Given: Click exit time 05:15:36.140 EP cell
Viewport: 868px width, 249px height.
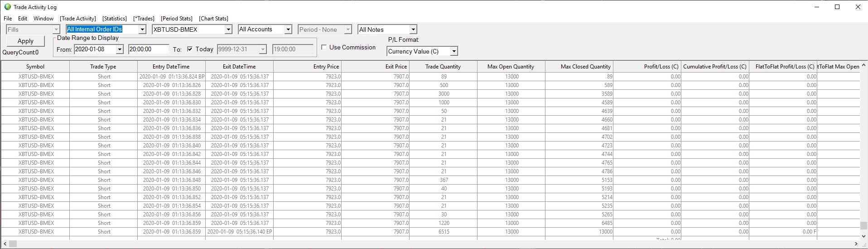Looking at the screenshot, I should point(240,232).
